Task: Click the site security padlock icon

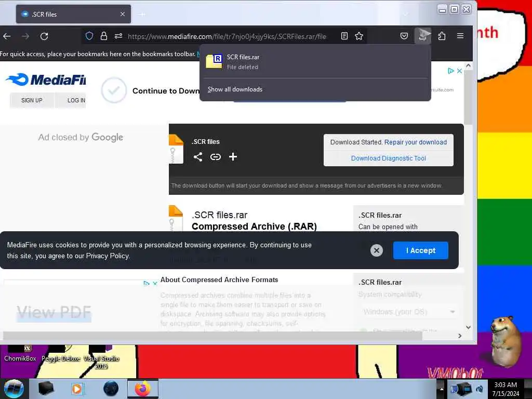Action: (104, 36)
